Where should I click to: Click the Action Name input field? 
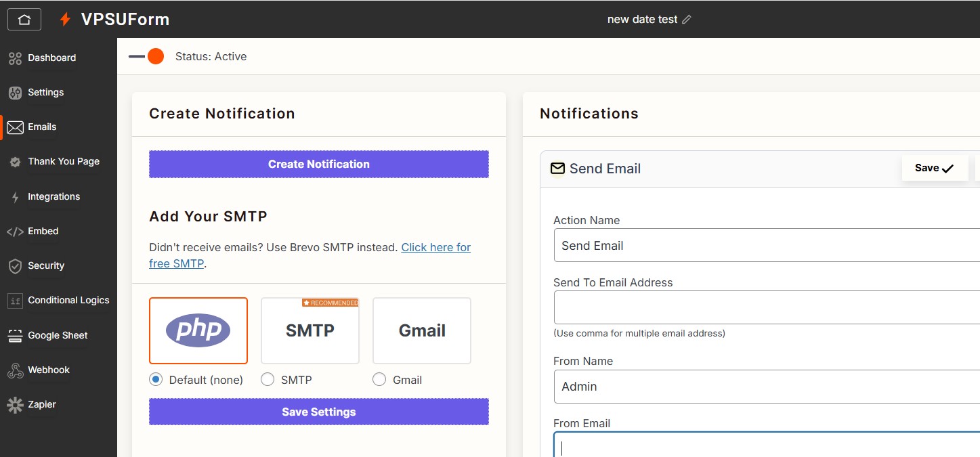[767, 245]
